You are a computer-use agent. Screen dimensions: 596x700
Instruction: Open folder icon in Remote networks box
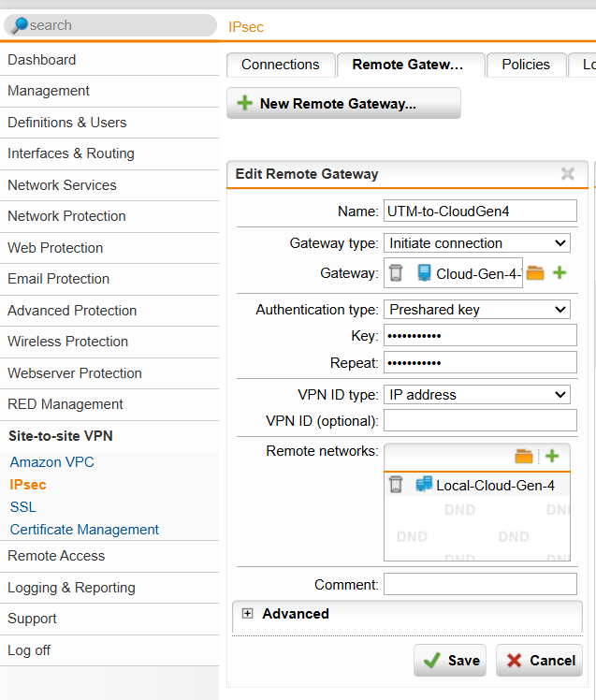[524, 456]
